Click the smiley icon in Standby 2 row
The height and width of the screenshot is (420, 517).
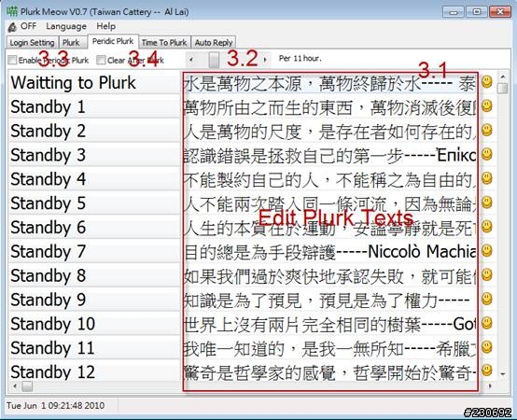pyautogui.click(x=486, y=130)
